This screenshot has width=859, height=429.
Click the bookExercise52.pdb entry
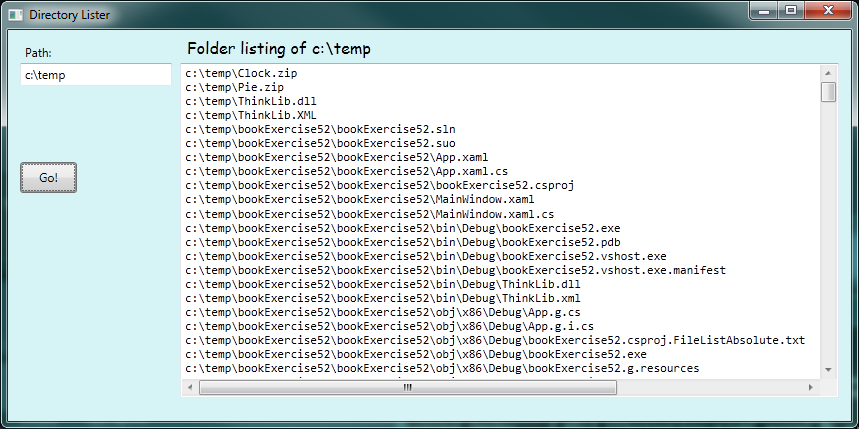(403, 242)
